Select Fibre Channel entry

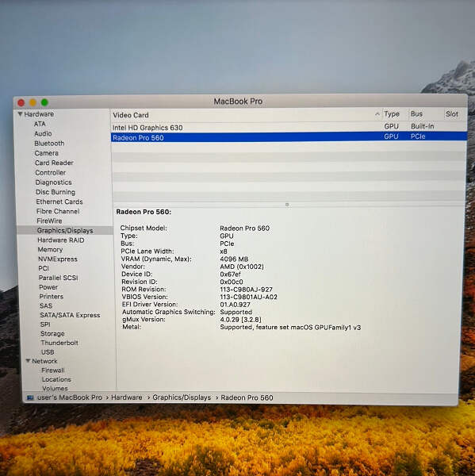pos(58,211)
